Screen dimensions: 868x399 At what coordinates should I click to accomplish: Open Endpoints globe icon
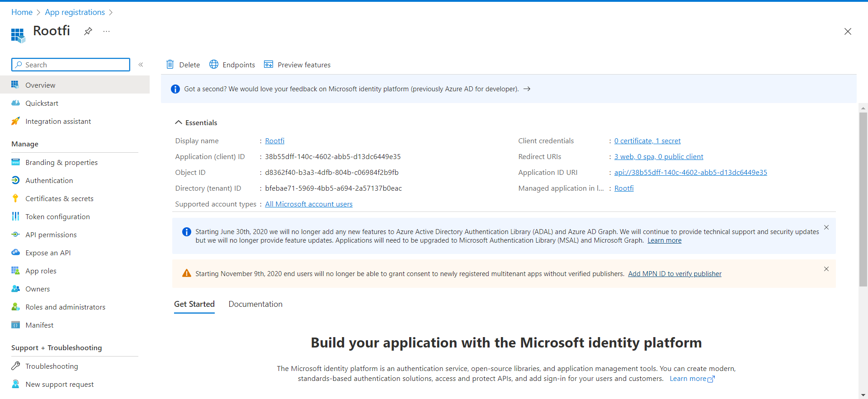pyautogui.click(x=214, y=65)
